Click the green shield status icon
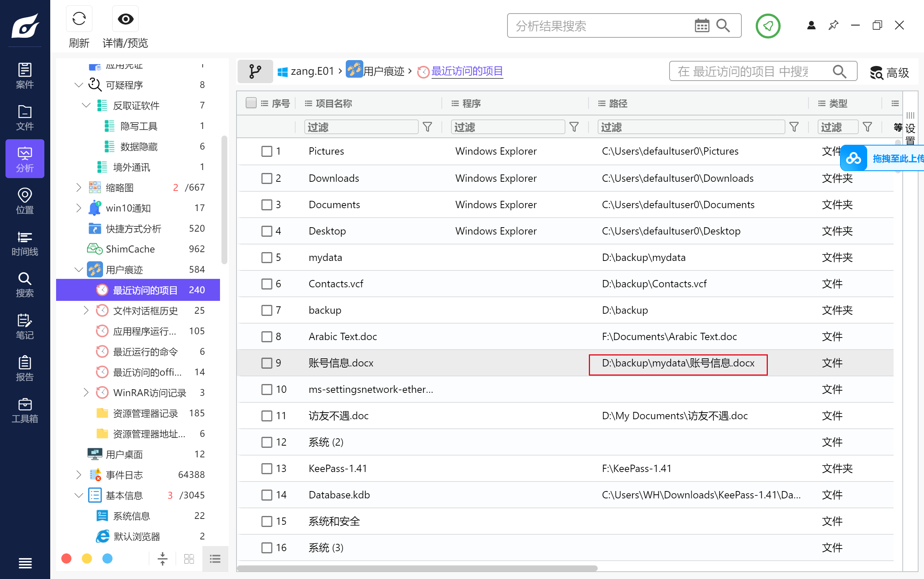The image size is (924, 579). click(768, 26)
